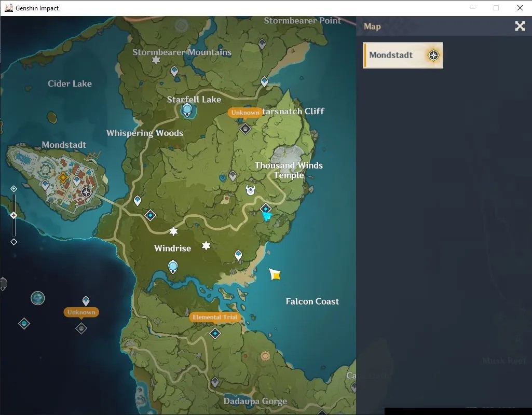
Task: Click the yellow quest marker near Falcon Coast
Action: (x=275, y=274)
